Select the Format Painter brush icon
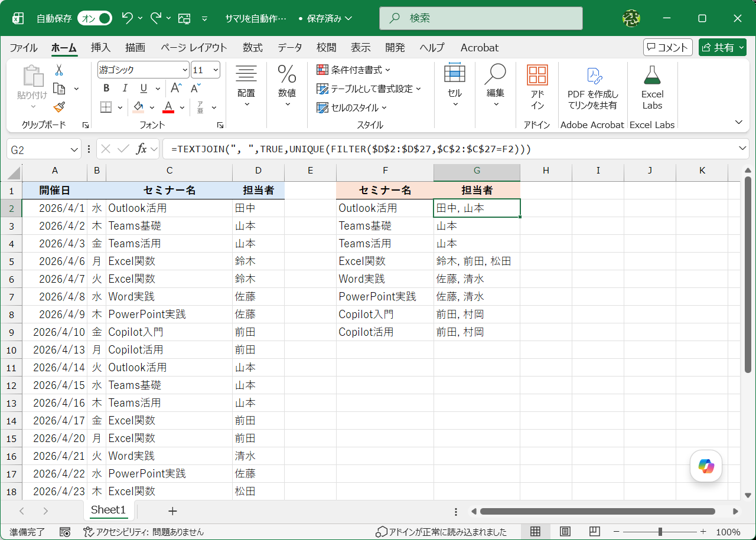The image size is (756, 540). [x=58, y=107]
